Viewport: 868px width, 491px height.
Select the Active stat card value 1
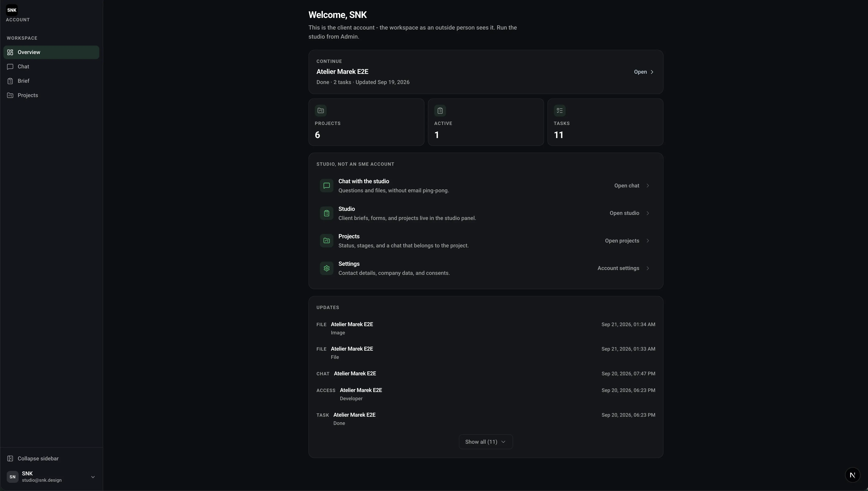click(437, 135)
